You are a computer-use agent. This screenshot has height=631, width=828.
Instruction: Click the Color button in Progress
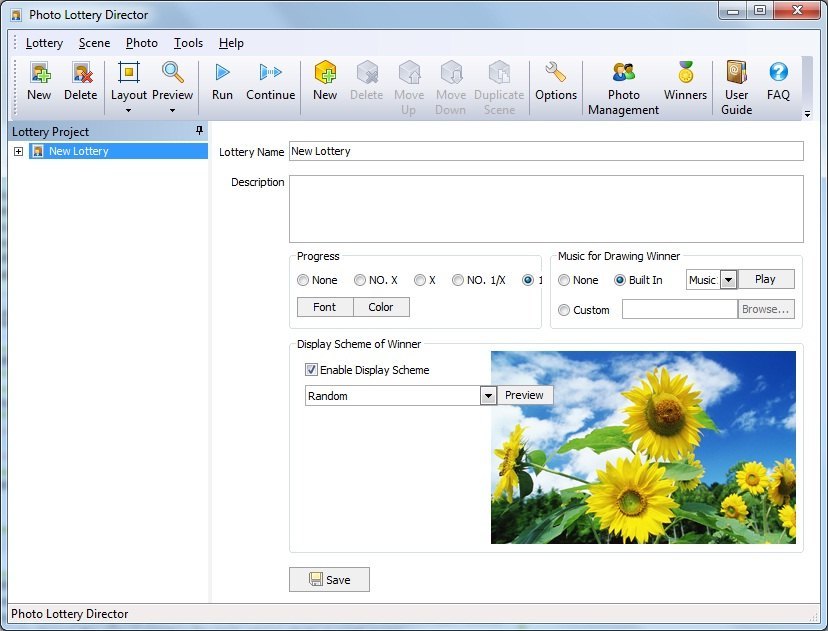(x=381, y=307)
